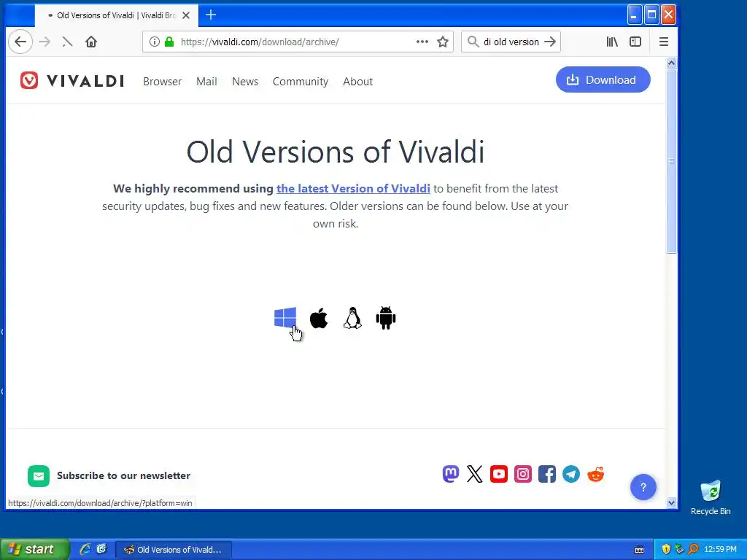Image resolution: width=747 pixels, height=560 pixels.
Task: Open the Community menu item
Action: click(x=300, y=82)
